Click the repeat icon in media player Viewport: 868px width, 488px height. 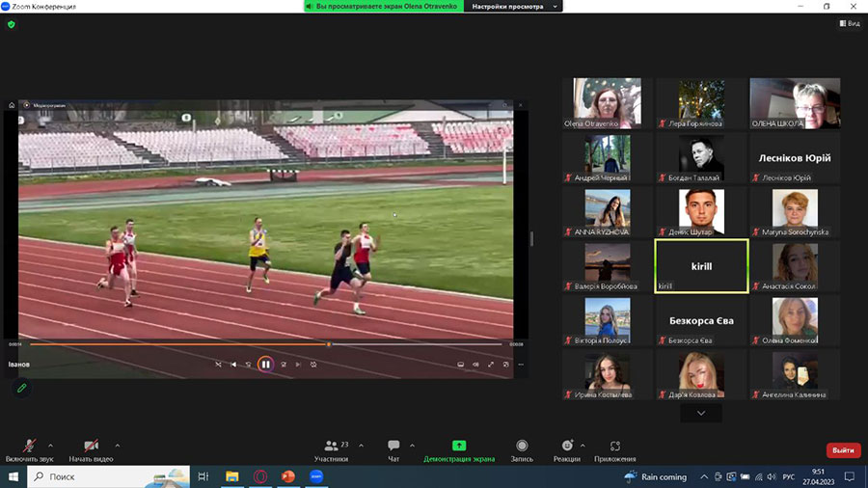[x=313, y=365]
